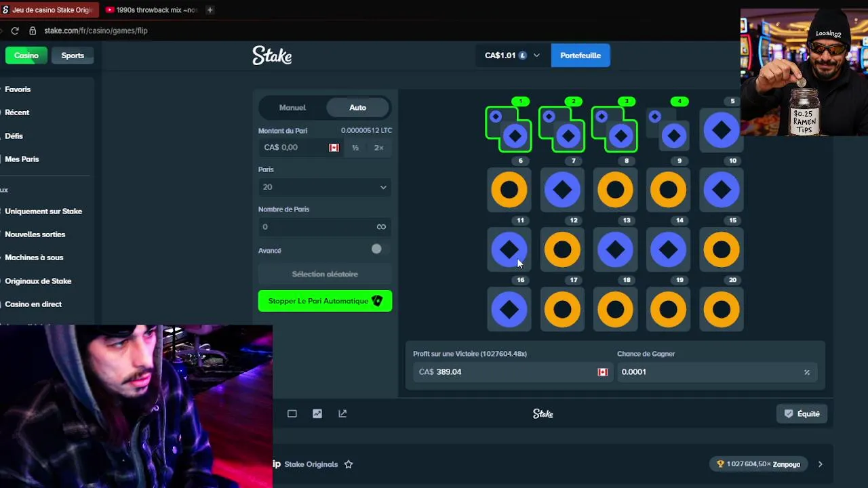Click the Montant du Pari amount field
Viewport: 868px width, 488px height.
tap(302, 148)
